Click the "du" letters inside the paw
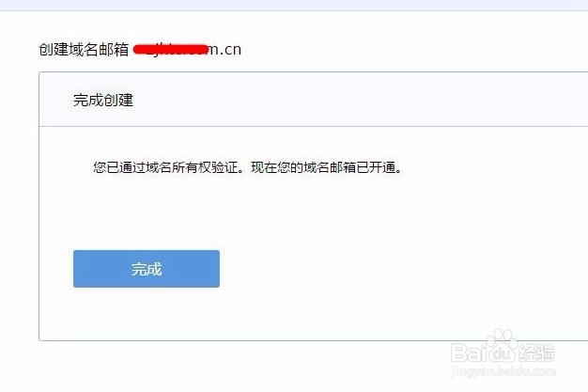Screen dimensions: 588x392 pyautogui.click(x=503, y=353)
